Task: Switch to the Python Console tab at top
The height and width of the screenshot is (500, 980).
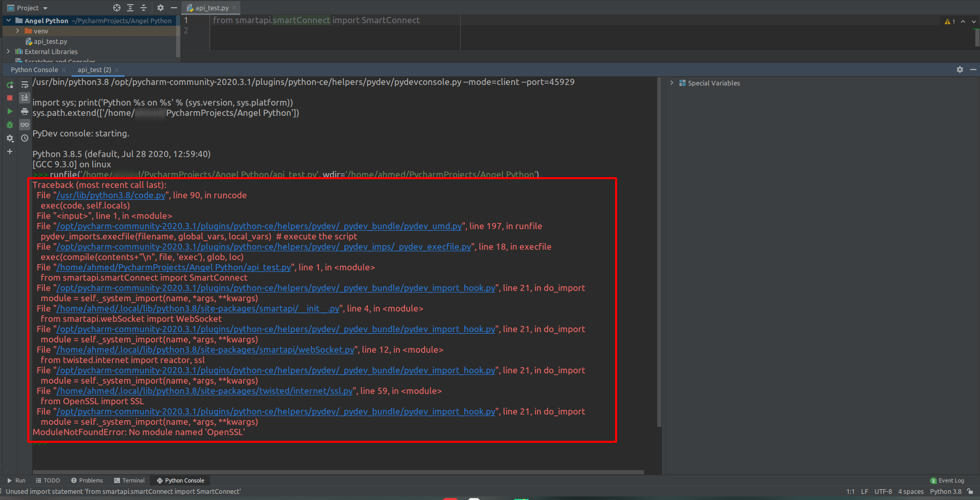Action: [x=34, y=70]
